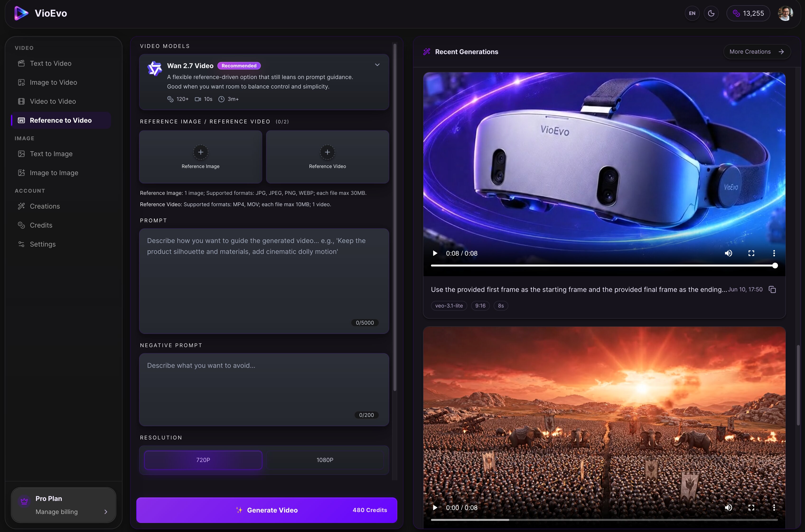Image resolution: width=805 pixels, height=532 pixels.
Task: Focus the Prompt text area
Action: [x=264, y=281]
